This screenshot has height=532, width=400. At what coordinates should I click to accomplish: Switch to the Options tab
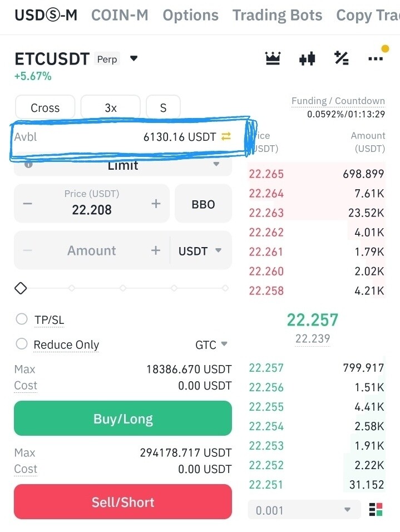[x=190, y=15]
